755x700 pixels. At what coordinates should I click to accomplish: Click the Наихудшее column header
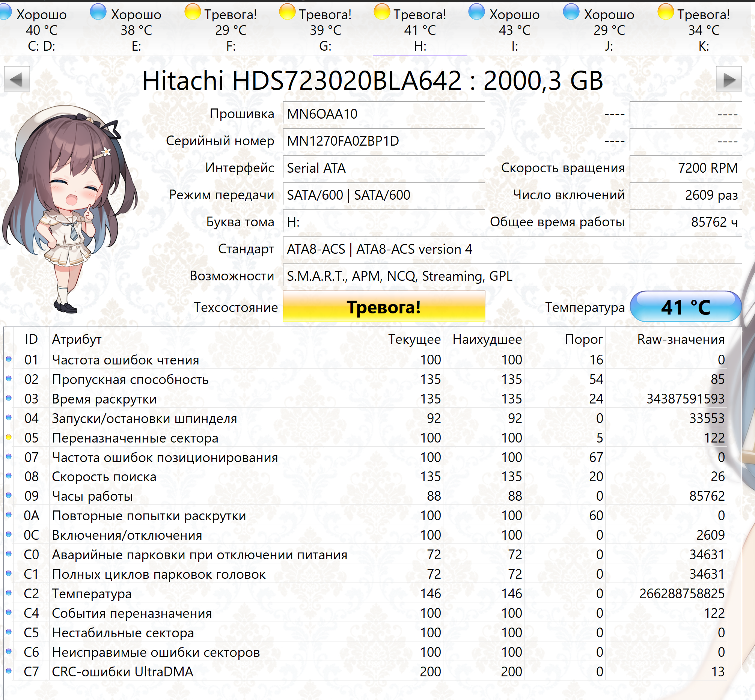point(484,339)
